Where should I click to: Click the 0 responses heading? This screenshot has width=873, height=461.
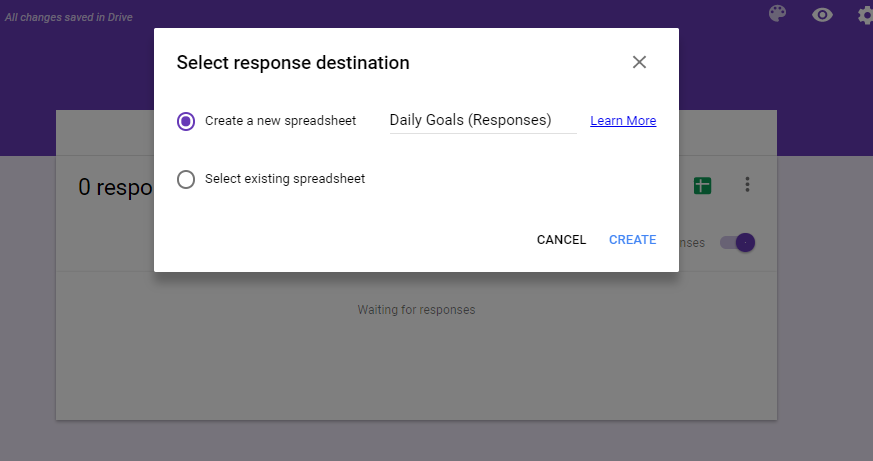coord(115,188)
